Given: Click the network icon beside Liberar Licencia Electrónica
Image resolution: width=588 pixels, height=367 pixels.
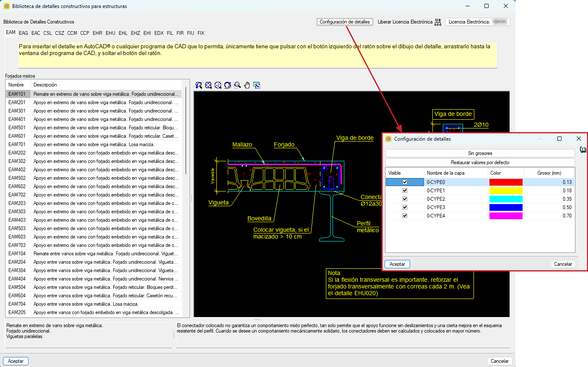Looking at the screenshot, I should coord(438,22).
